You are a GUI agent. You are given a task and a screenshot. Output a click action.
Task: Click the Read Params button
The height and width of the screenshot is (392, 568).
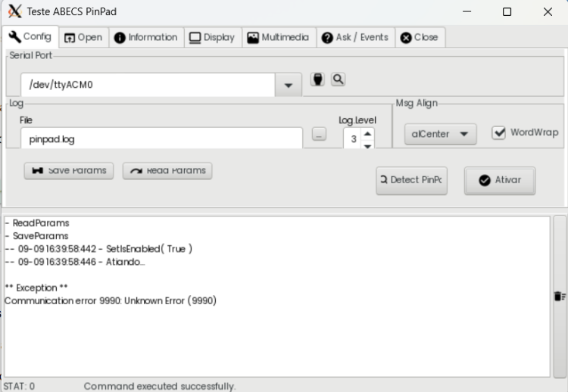click(167, 170)
